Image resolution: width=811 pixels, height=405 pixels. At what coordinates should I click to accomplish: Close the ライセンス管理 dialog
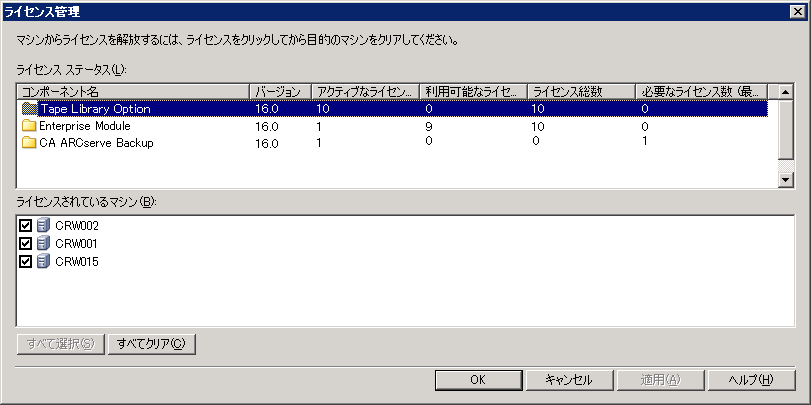(798, 11)
